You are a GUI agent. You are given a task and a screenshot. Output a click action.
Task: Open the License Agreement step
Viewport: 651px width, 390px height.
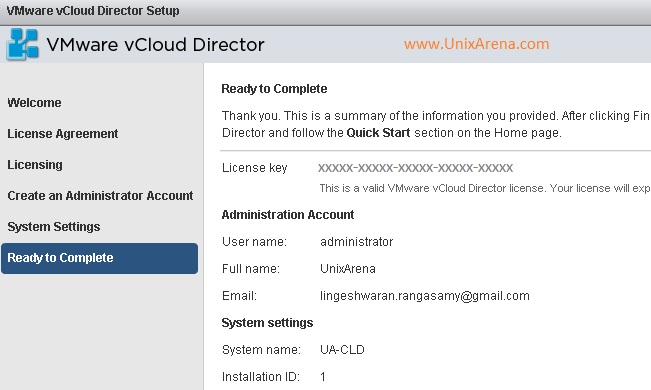point(63,134)
